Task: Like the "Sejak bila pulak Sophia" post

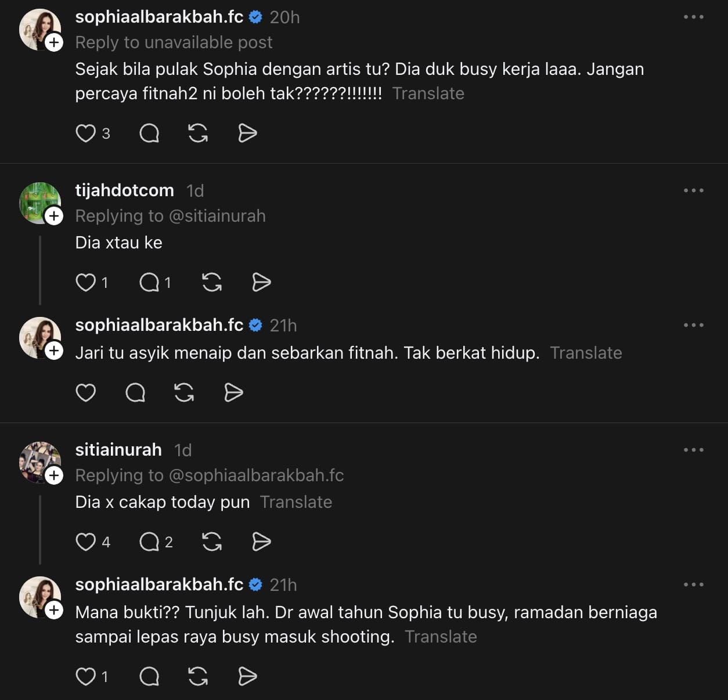Action: (x=86, y=133)
